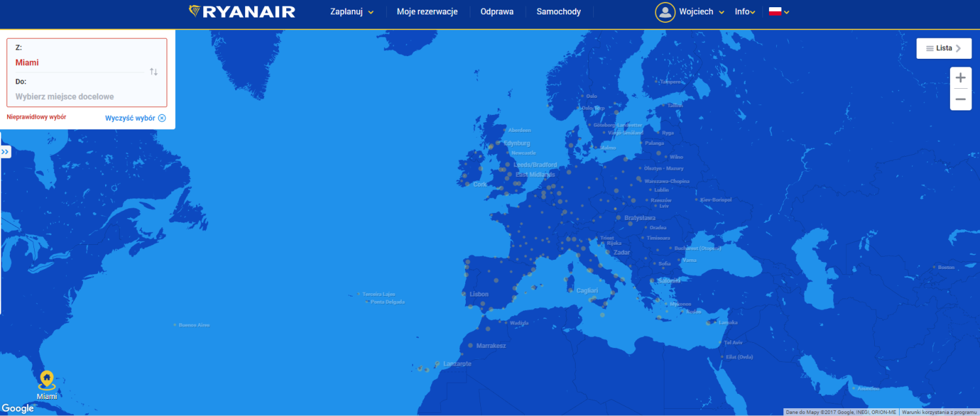Open the Info dropdown
The width and height of the screenshot is (980, 416).
pos(745,12)
